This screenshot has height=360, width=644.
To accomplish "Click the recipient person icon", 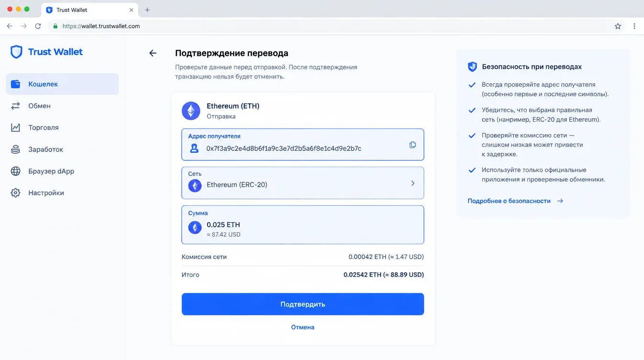I will point(194,148).
